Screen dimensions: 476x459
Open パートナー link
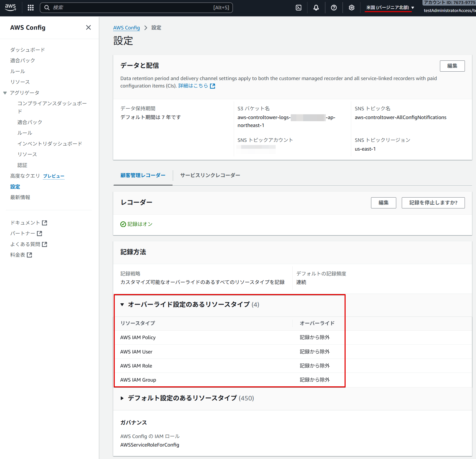(23, 233)
